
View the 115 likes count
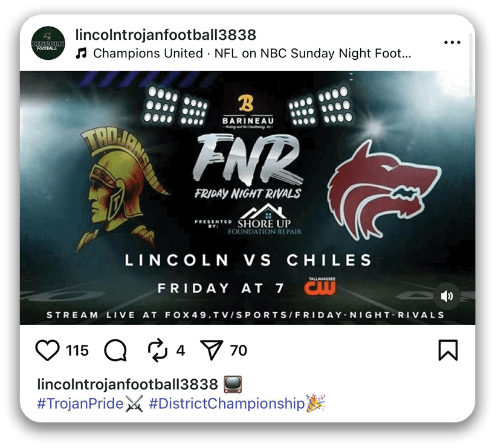click(77, 351)
